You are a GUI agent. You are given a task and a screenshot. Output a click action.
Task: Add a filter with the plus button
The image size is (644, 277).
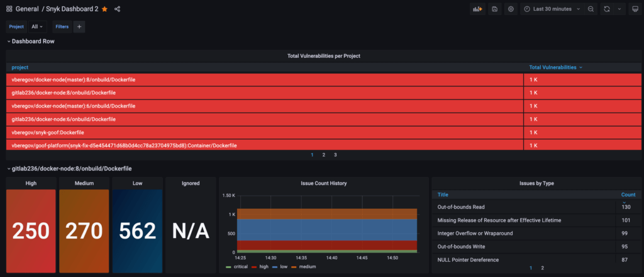tap(79, 26)
